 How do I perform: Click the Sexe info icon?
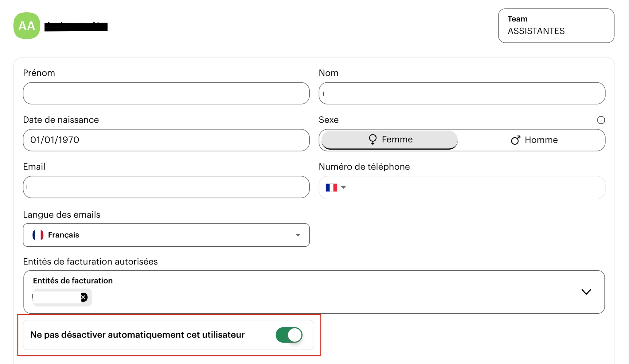coord(601,120)
